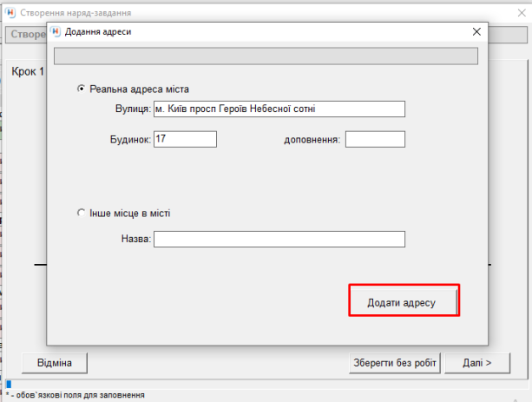
Task: Click the Додання адреси title text
Action: (x=98, y=31)
